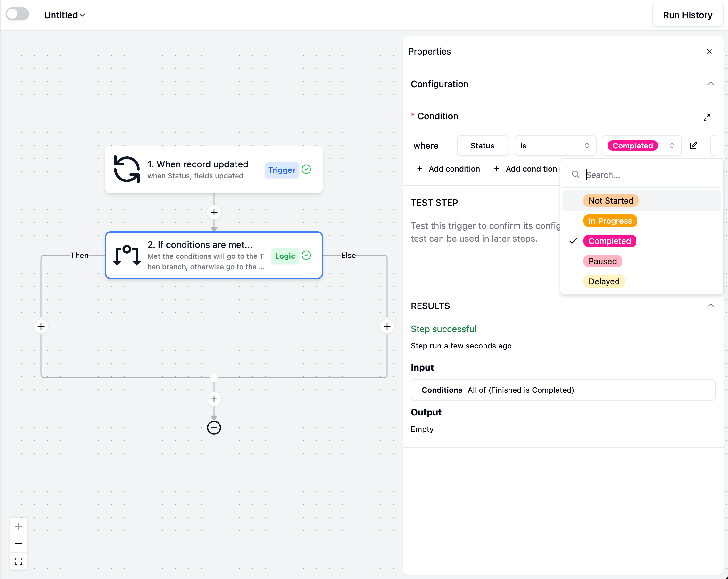Expand condition editor to full size

(x=707, y=117)
